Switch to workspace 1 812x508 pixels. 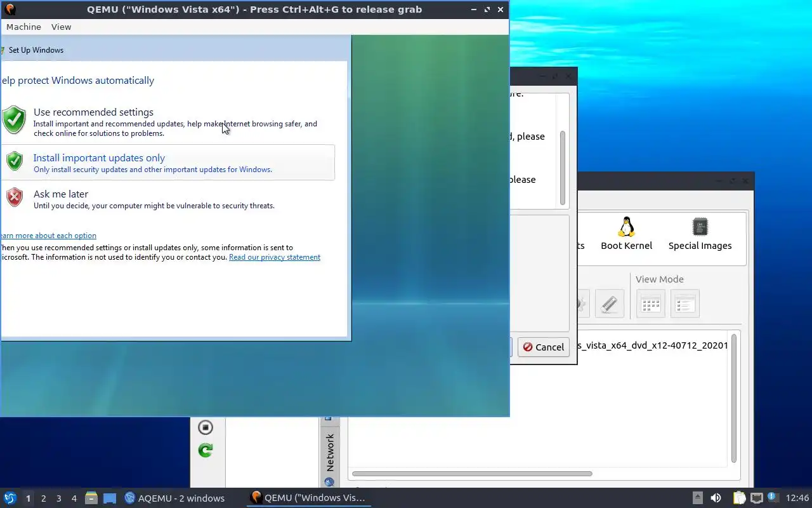(28, 498)
